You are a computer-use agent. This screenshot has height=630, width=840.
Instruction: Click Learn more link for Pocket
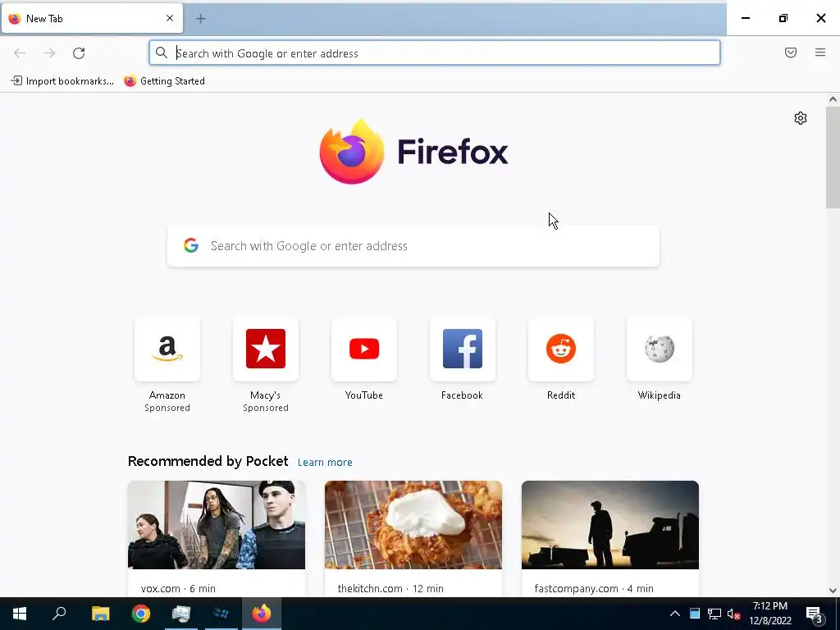pyautogui.click(x=325, y=462)
